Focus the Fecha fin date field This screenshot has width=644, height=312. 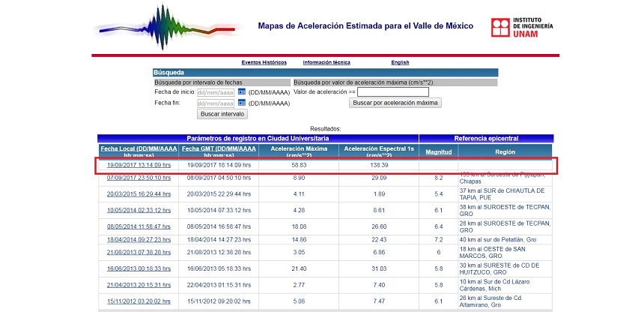tap(216, 103)
